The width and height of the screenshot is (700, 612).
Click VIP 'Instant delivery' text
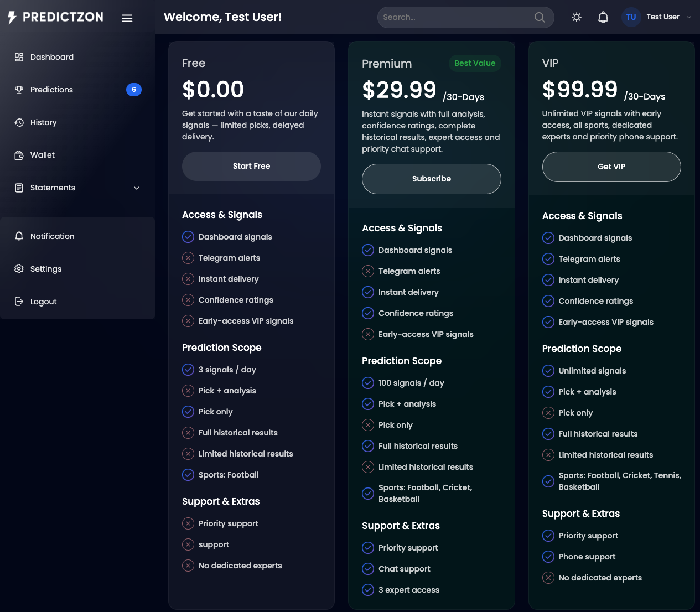coord(589,280)
